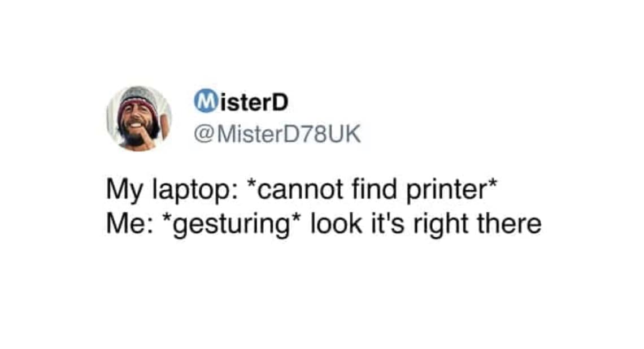Click the blue M logo icon
Screen dimensions: 644x349
coord(205,102)
